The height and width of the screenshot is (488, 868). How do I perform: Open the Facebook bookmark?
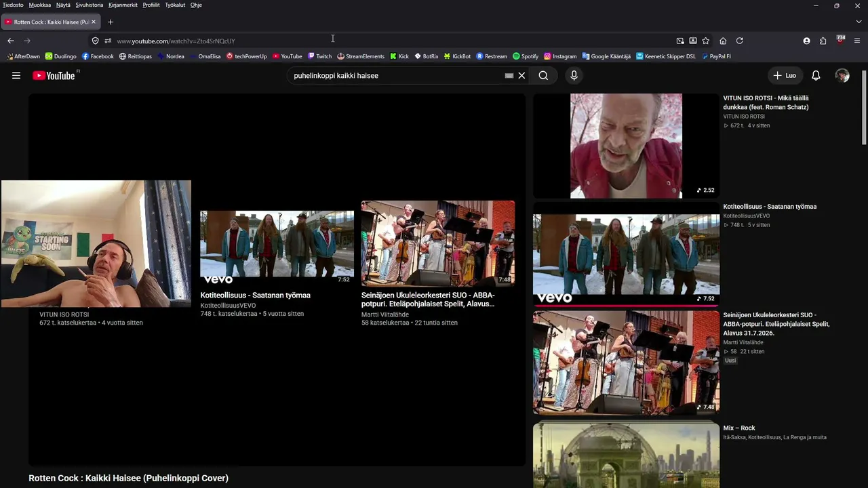tap(98, 56)
